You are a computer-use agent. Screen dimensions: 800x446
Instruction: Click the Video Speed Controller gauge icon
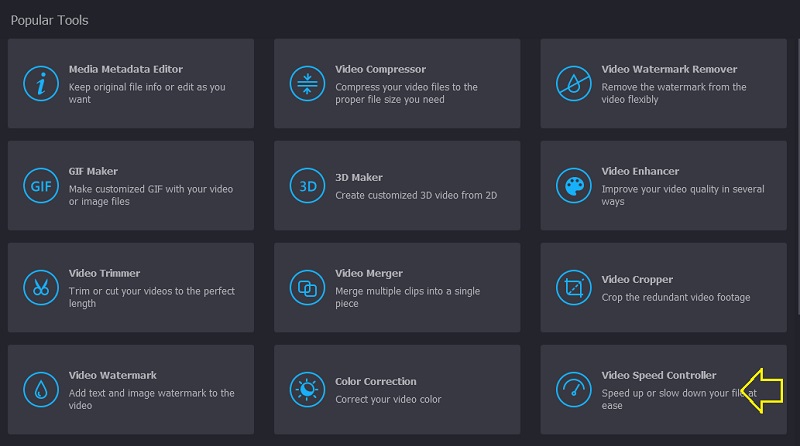coord(573,389)
